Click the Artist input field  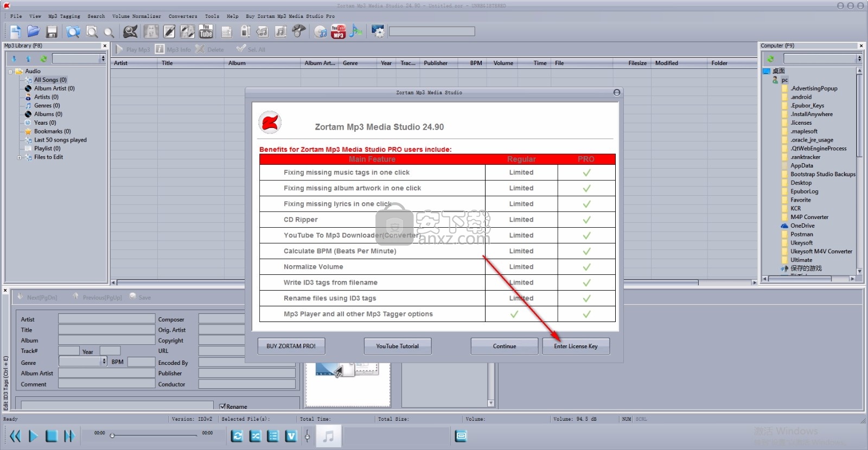[x=106, y=319]
